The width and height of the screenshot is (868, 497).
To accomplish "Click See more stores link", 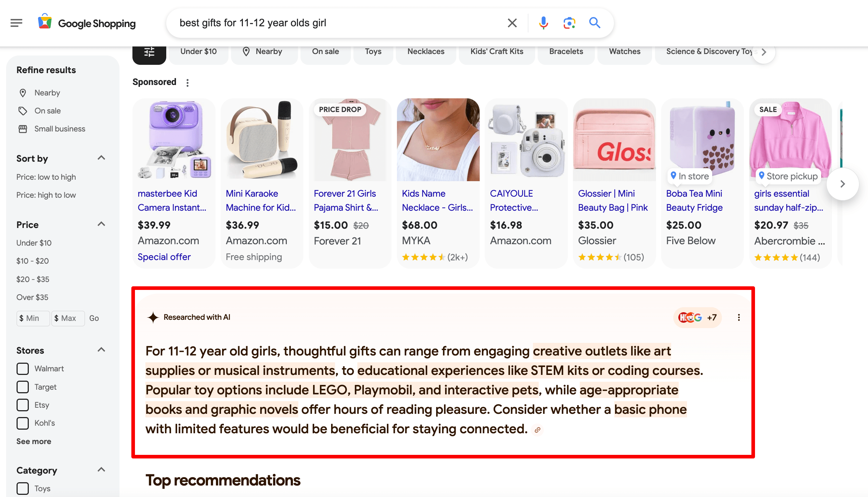I will pyautogui.click(x=34, y=442).
